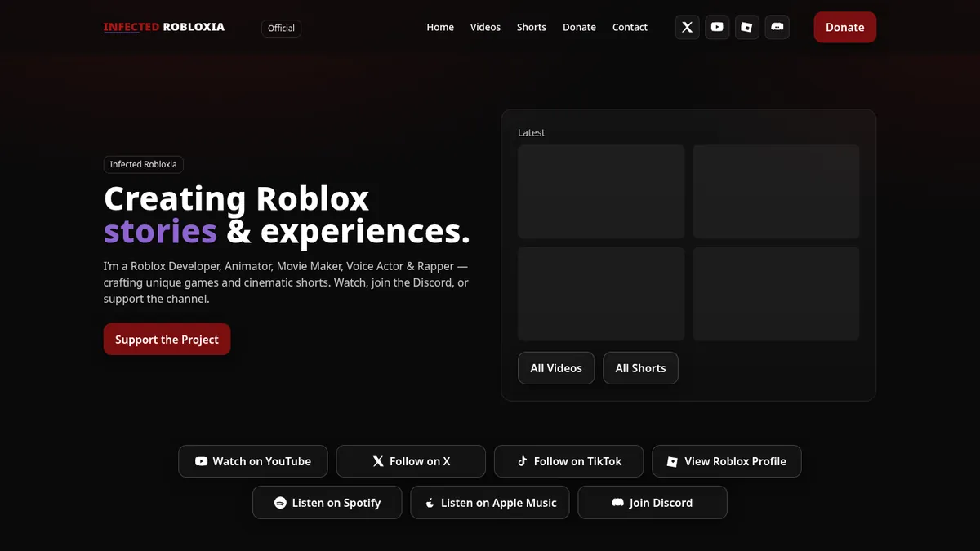Open the X icon in the header
The height and width of the screenshot is (551, 980).
click(x=687, y=27)
